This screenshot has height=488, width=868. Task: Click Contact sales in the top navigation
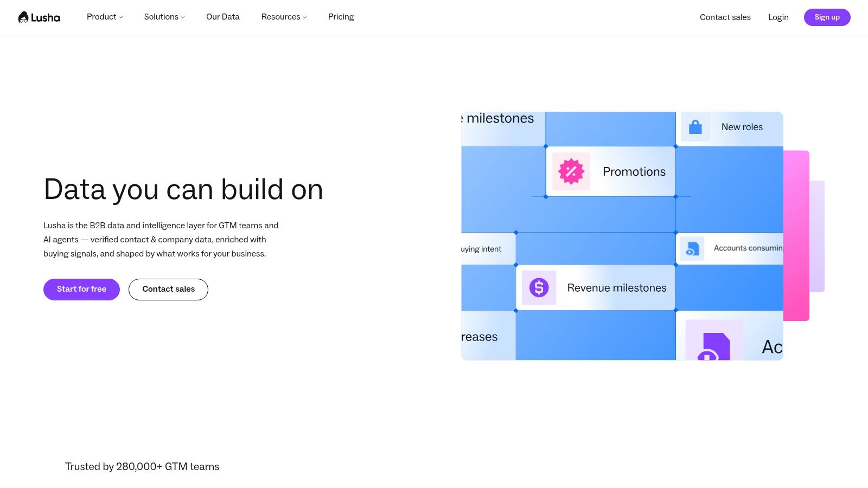[725, 17]
